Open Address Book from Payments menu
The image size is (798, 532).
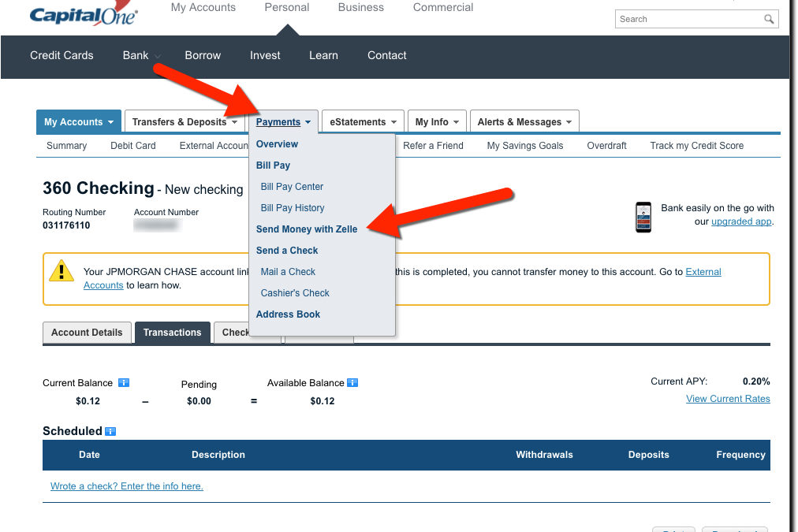(x=288, y=314)
